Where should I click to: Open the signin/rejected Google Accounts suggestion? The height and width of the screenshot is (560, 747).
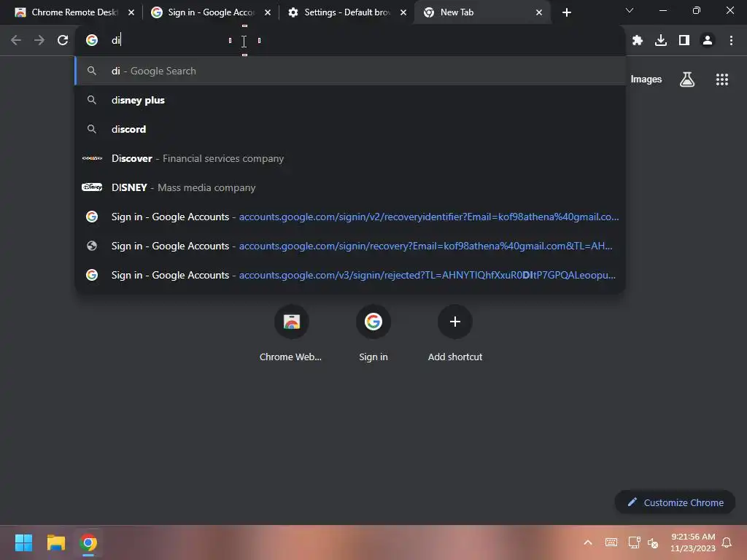point(350,275)
